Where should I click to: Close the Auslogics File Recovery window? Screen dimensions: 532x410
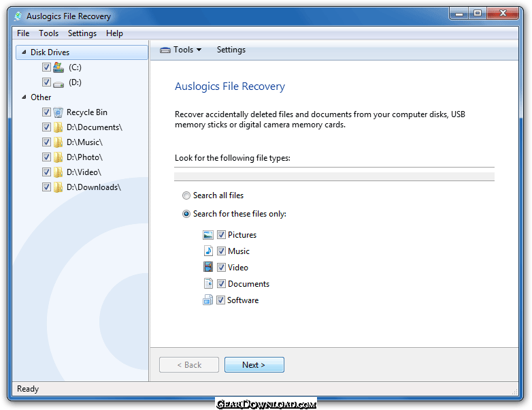coord(503,14)
